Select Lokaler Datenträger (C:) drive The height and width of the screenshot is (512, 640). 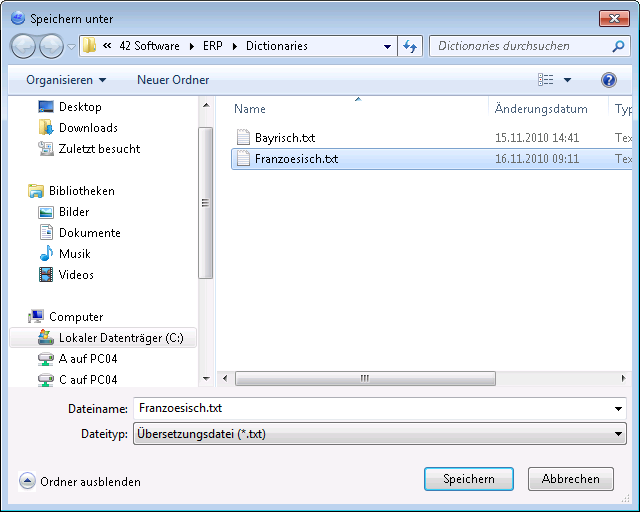(103, 338)
